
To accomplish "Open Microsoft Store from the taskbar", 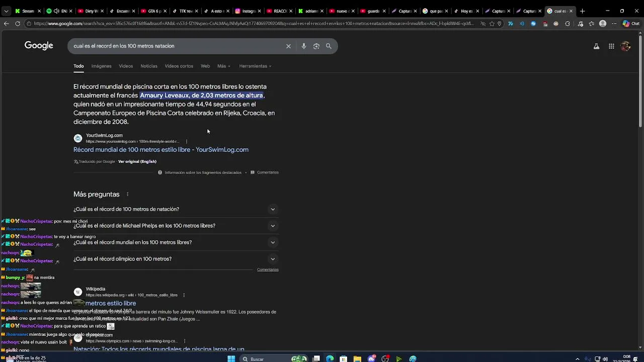I will tap(343, 358).
